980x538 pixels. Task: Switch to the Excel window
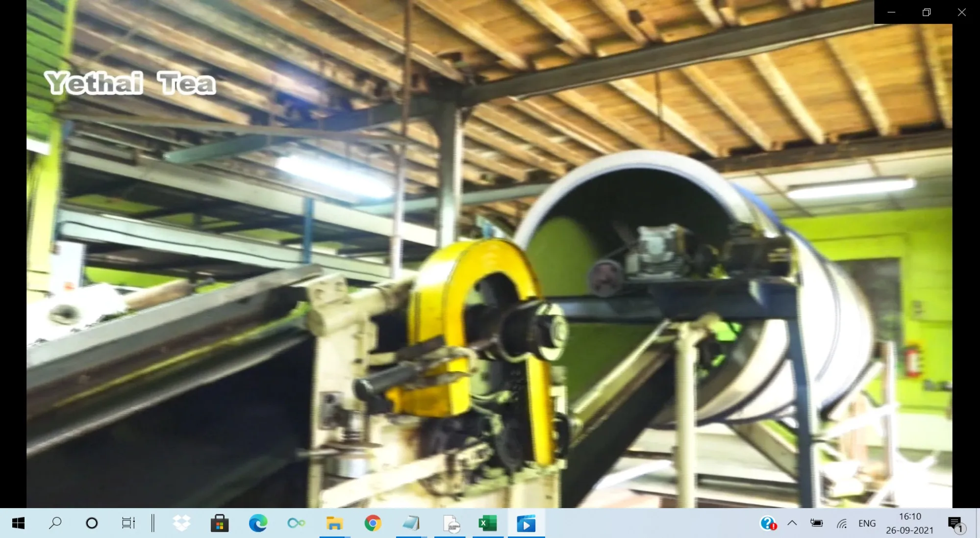[x=488, y=523]
